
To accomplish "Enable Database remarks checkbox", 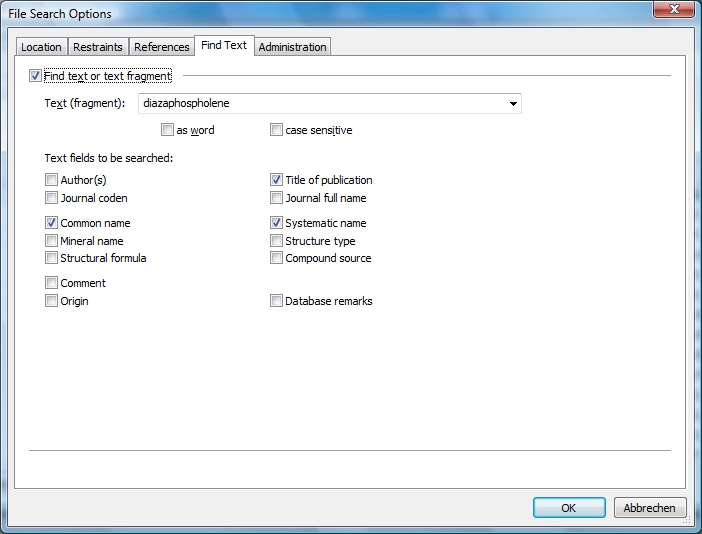I will tap(277, 301).
